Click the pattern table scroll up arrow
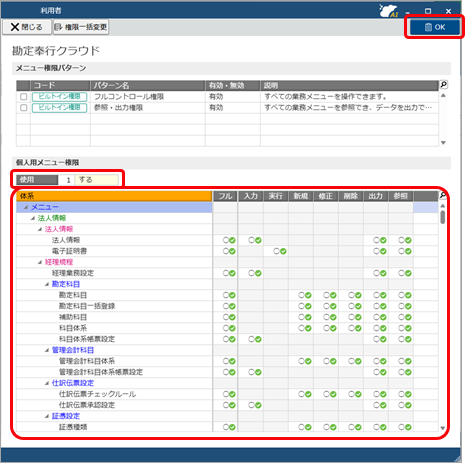 click(443, 96)
